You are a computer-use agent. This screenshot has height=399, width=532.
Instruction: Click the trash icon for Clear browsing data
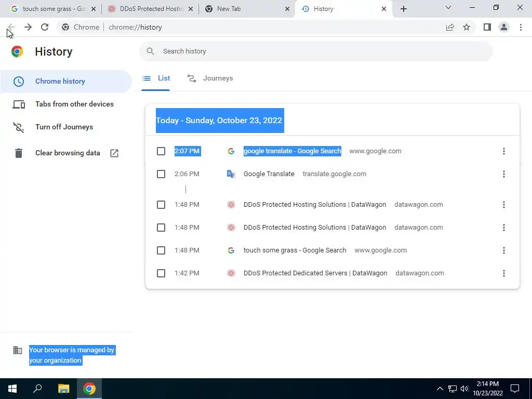point(19,153)
